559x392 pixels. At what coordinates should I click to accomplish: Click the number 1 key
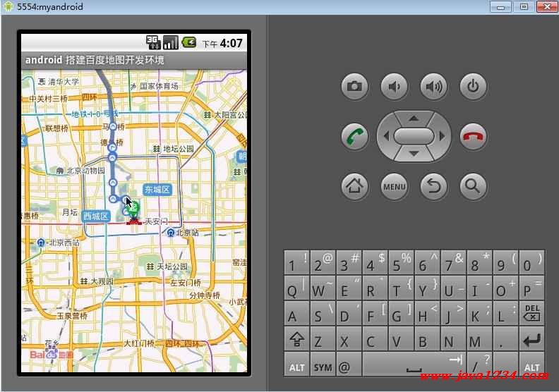pos(296,262)
